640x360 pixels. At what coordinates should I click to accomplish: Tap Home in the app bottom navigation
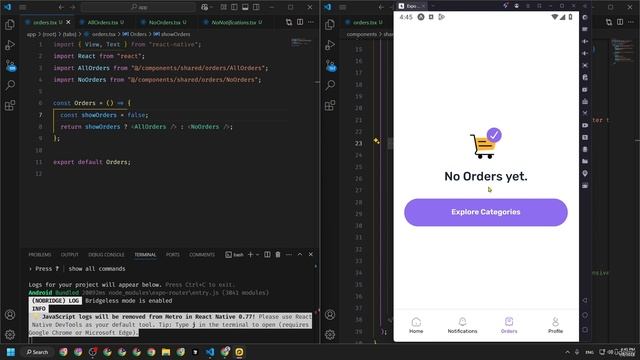point(416,326)
